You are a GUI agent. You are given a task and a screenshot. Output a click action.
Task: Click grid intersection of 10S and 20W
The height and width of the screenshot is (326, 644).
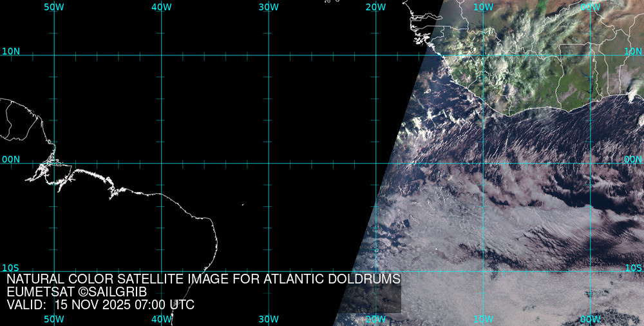tap(375, 271)
